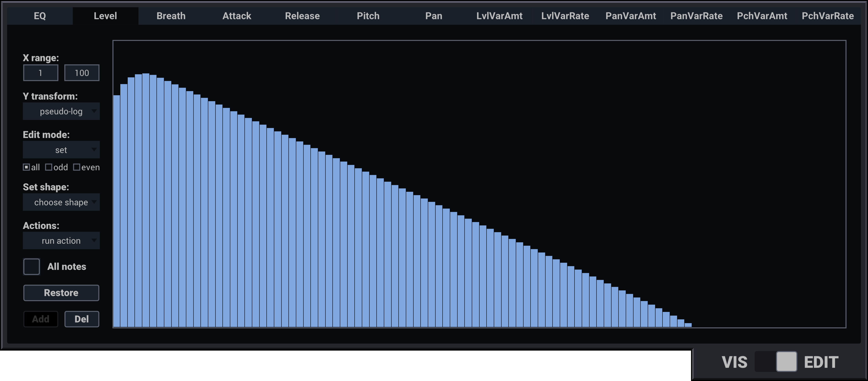Open the LvlVarAmt tab
The image size is (868, 381).
coord(499,16)
